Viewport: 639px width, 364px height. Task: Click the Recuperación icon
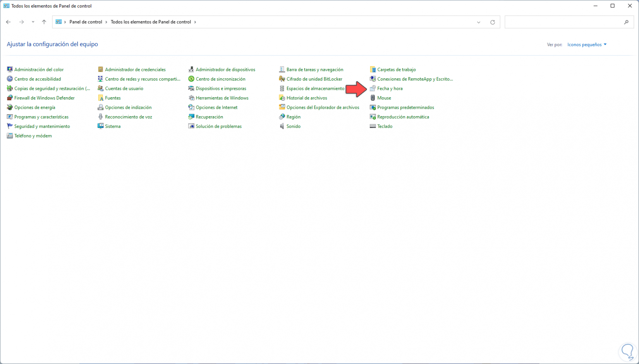191,117
